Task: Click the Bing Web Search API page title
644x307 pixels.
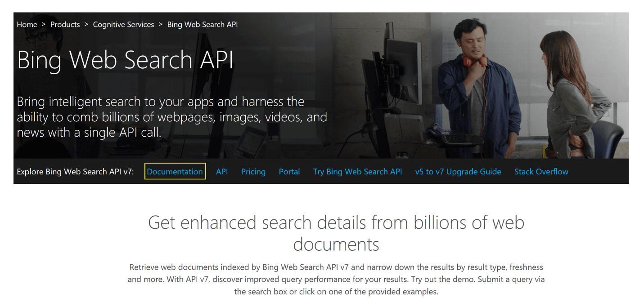Action: [125, 60]
